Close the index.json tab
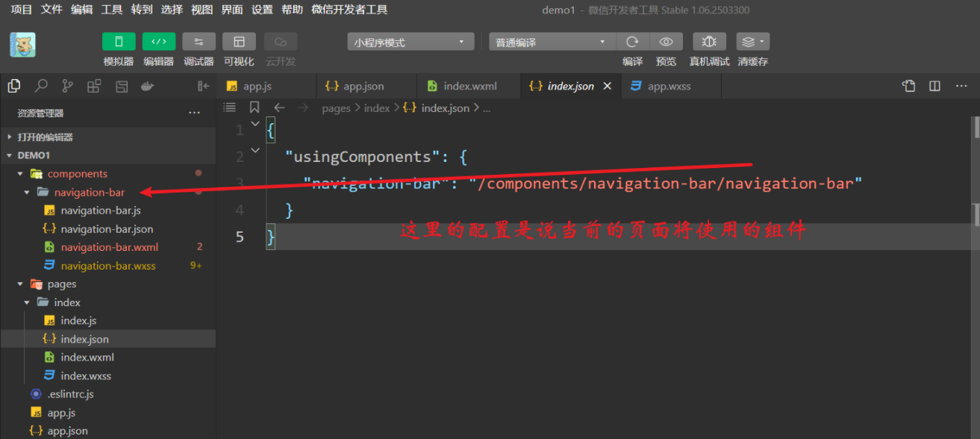This screenshot has width=980, height=439. pyautogui.click(x=608, y=86)
